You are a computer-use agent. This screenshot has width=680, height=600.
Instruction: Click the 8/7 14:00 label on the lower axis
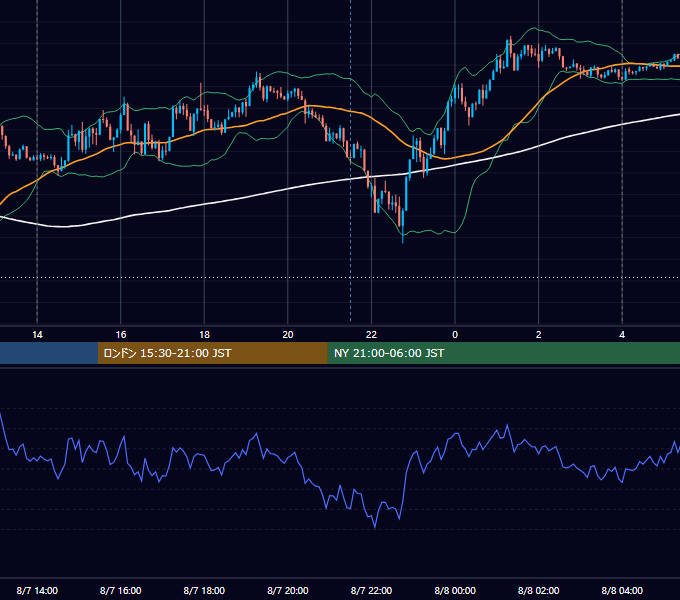tap(37, 590)
